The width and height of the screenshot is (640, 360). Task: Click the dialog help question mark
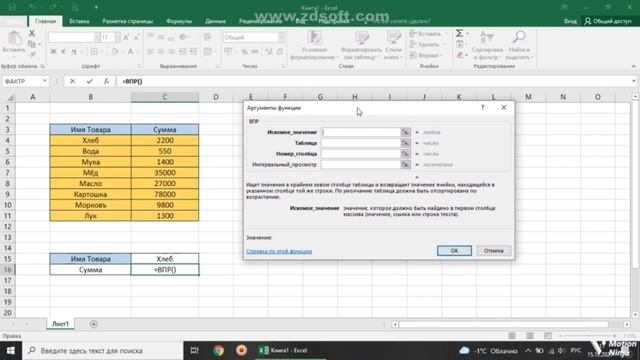pyautogui.click(x=482, y=107)
